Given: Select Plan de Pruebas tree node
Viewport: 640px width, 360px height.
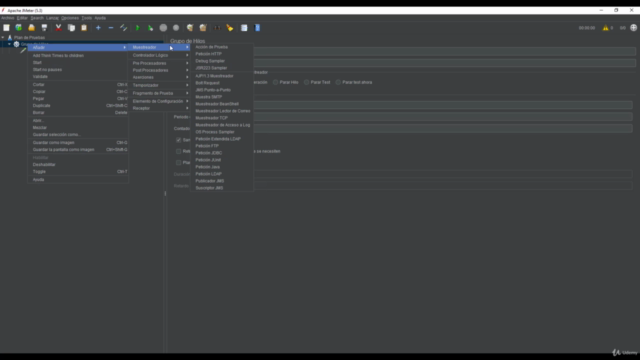Looking at the screenshot, I should click(29, 38).
